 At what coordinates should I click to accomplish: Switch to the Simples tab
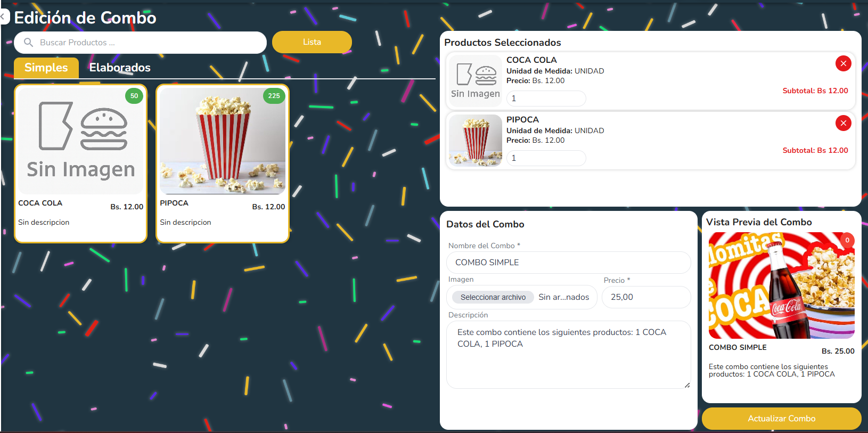46,68
